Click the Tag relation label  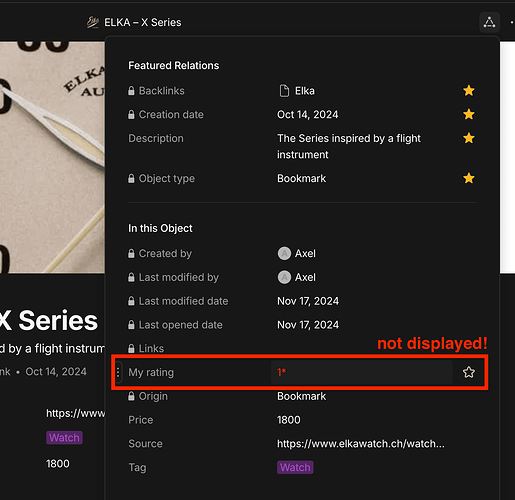(x=137, y=467)
